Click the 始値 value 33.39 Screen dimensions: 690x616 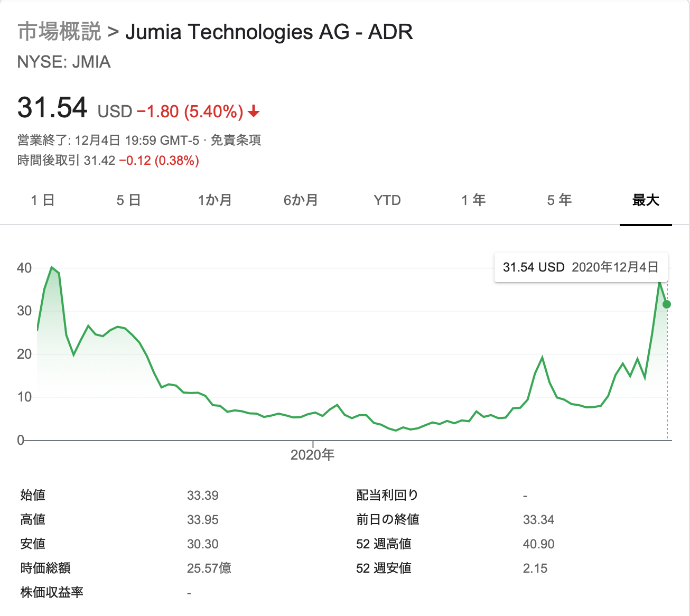(203, 496)
